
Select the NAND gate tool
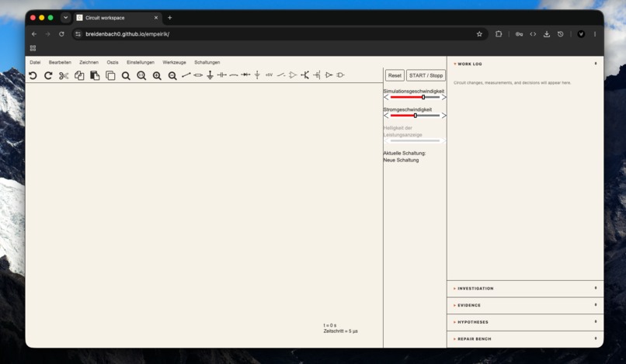(340, 75)
